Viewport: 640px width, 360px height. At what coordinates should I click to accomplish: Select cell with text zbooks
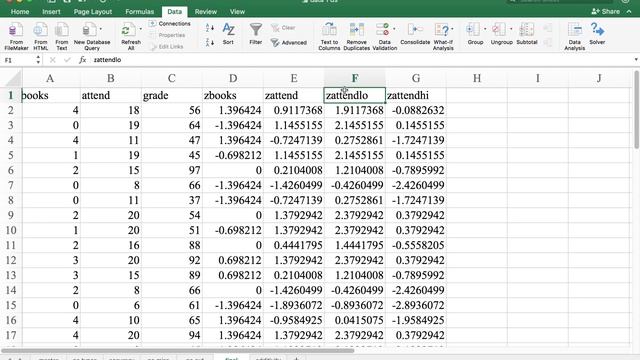coord(233,96)
